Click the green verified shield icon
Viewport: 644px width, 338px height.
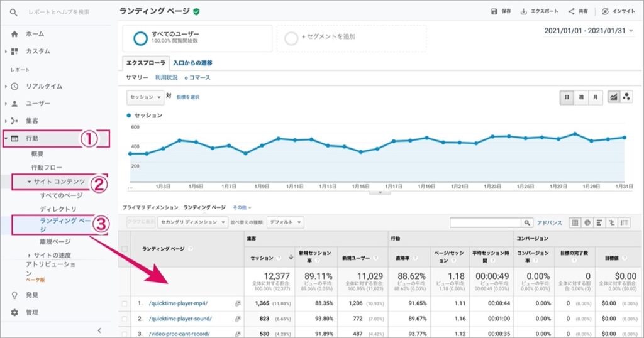click(196, 11)
